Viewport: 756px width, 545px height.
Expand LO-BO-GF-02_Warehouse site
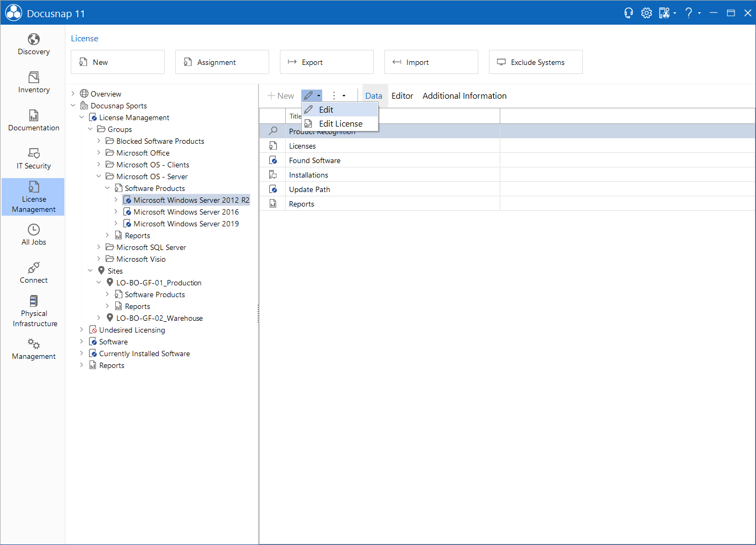point(99,318)
